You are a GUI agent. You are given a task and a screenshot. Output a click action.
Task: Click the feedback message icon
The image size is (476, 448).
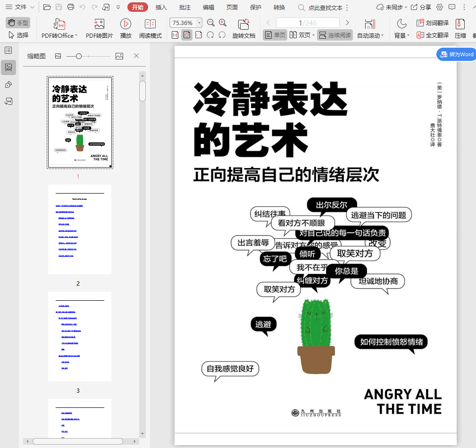452,7
